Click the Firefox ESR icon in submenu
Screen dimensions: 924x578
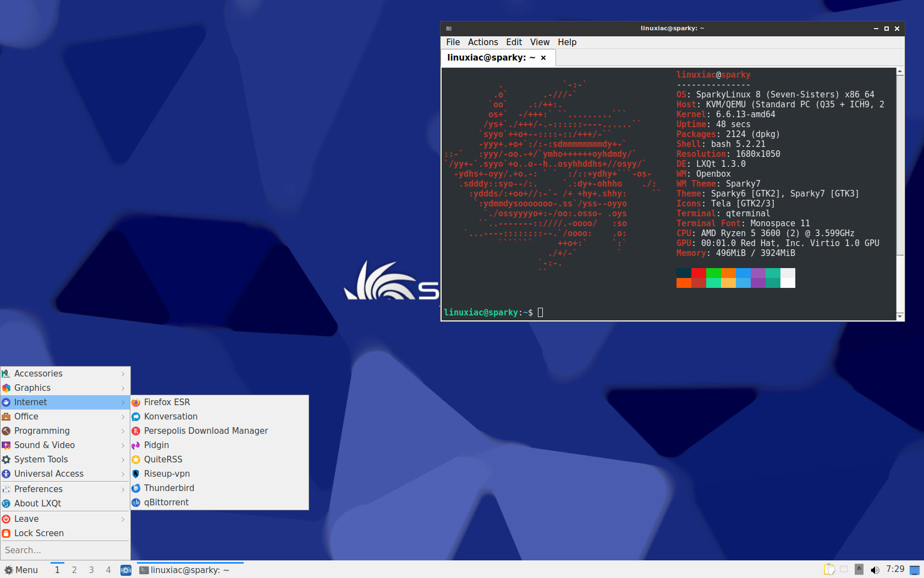click(136, 402)
